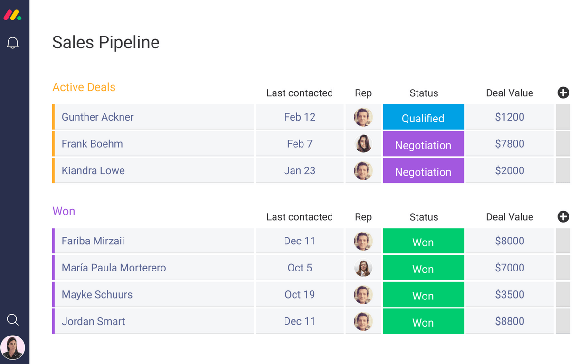Collapse the Won group title

point(64,211)
